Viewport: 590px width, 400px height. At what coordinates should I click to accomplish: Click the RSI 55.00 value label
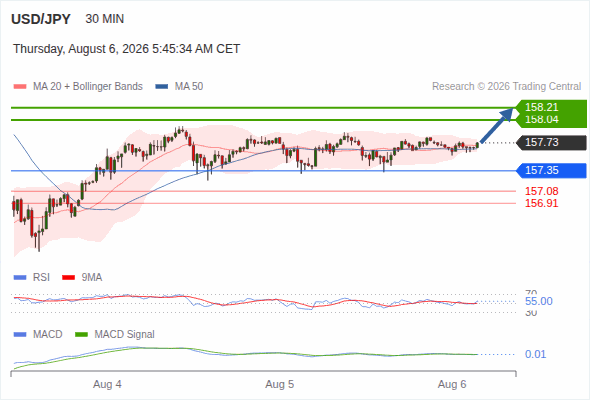tap(539, 301)
